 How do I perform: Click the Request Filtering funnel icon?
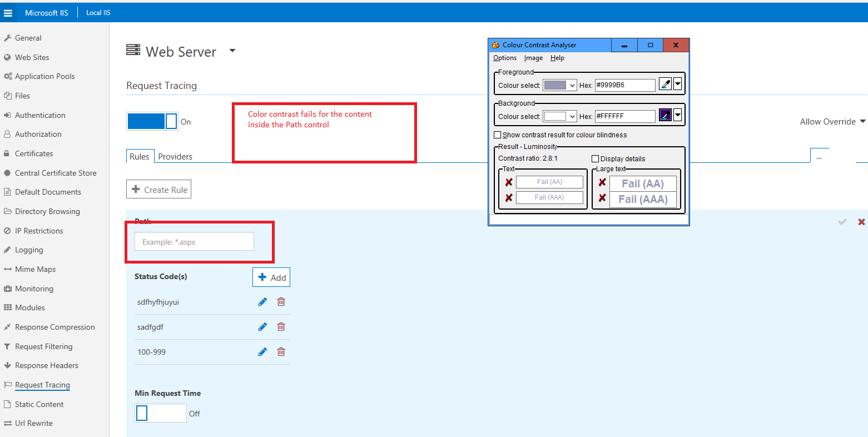(x=7, y=346)
